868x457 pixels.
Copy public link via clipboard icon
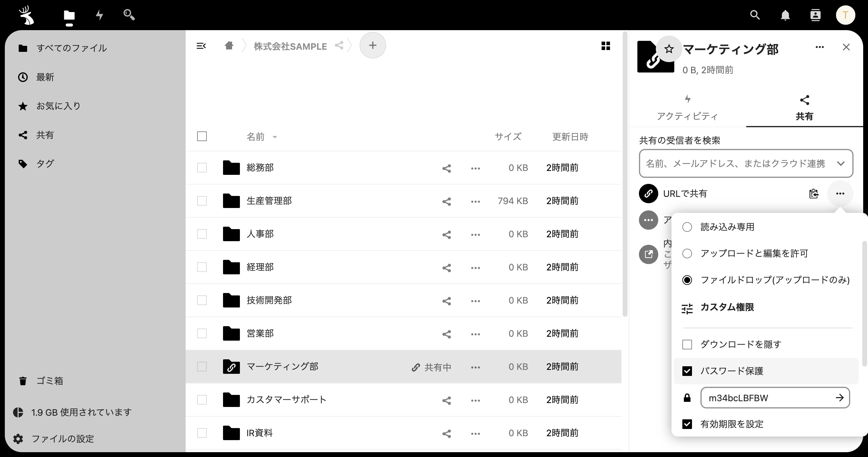pos(813,194)
